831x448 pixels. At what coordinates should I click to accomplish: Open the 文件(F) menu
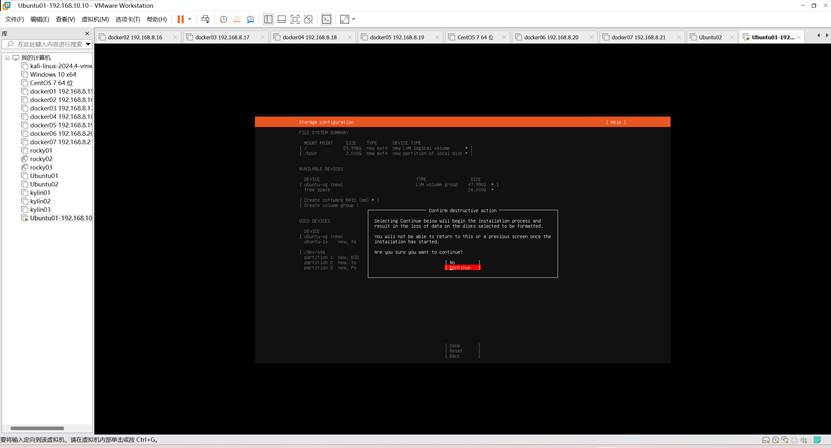14,19
